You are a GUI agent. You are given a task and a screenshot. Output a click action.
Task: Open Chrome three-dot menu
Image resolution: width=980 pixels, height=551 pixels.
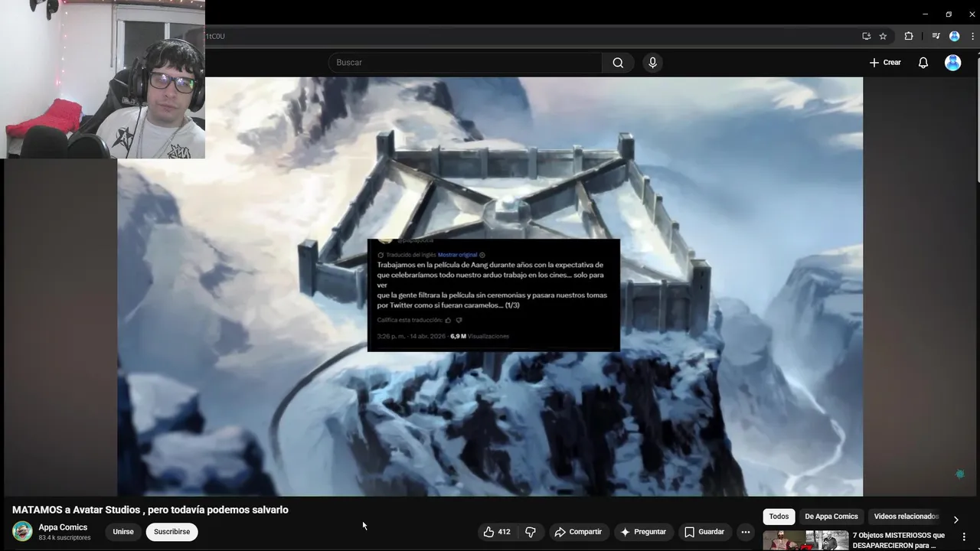[972, 36]
